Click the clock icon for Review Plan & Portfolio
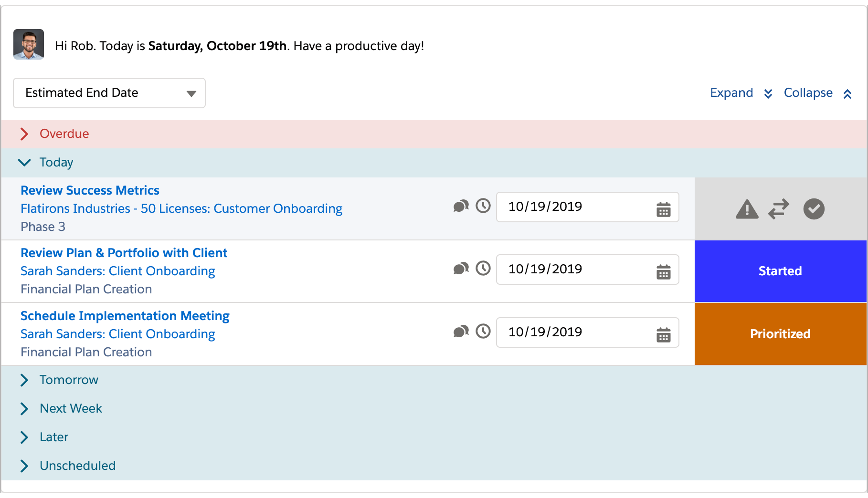The height and width of the screenshot is (498, 868). coord(483,269)
